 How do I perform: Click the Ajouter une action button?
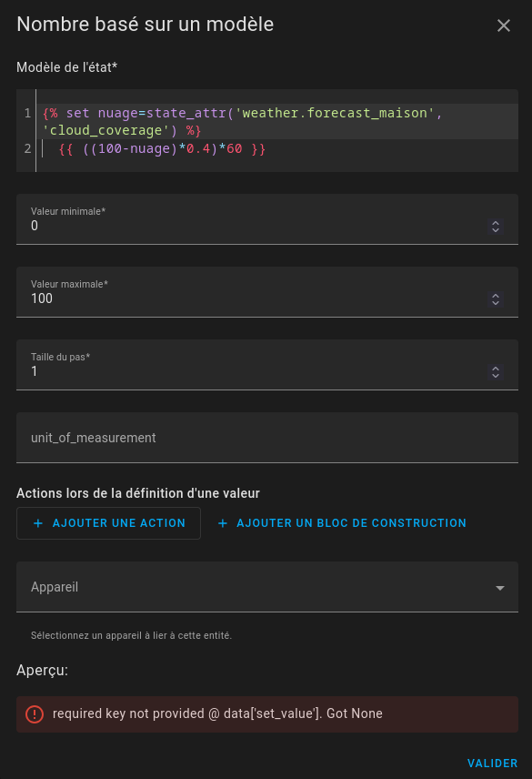coord(109,523)
